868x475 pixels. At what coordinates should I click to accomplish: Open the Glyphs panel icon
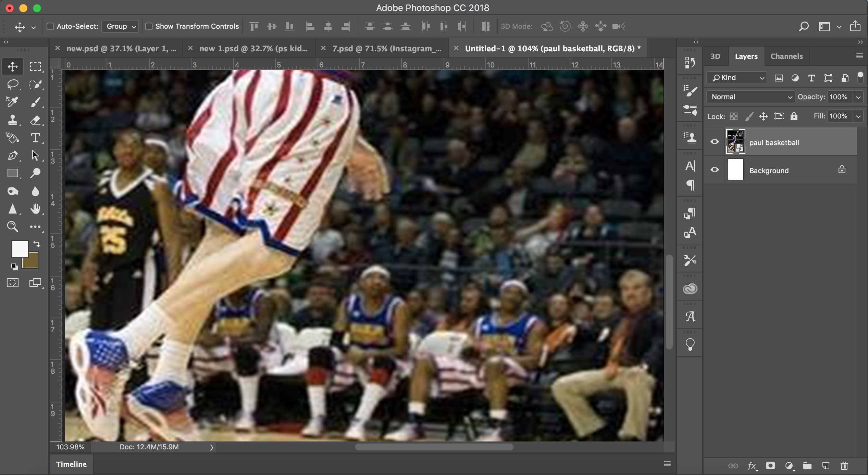pos(690,317)
